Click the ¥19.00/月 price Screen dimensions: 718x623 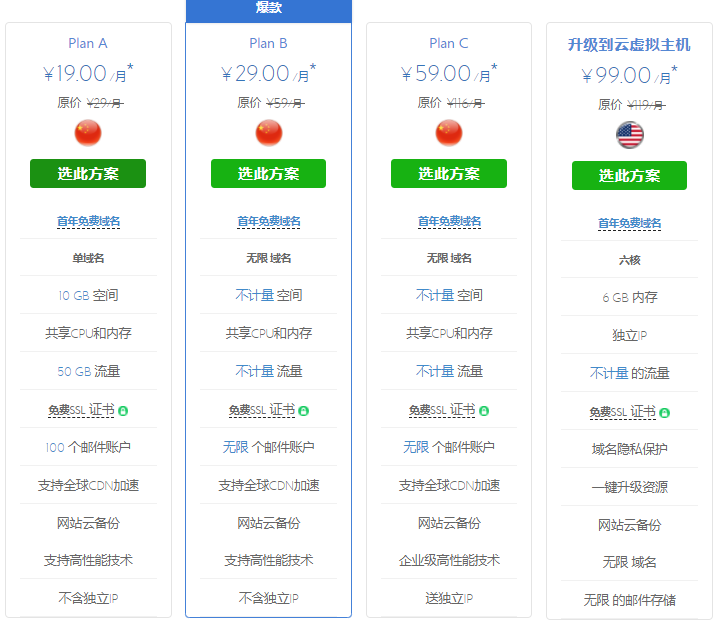click(88, 74)
